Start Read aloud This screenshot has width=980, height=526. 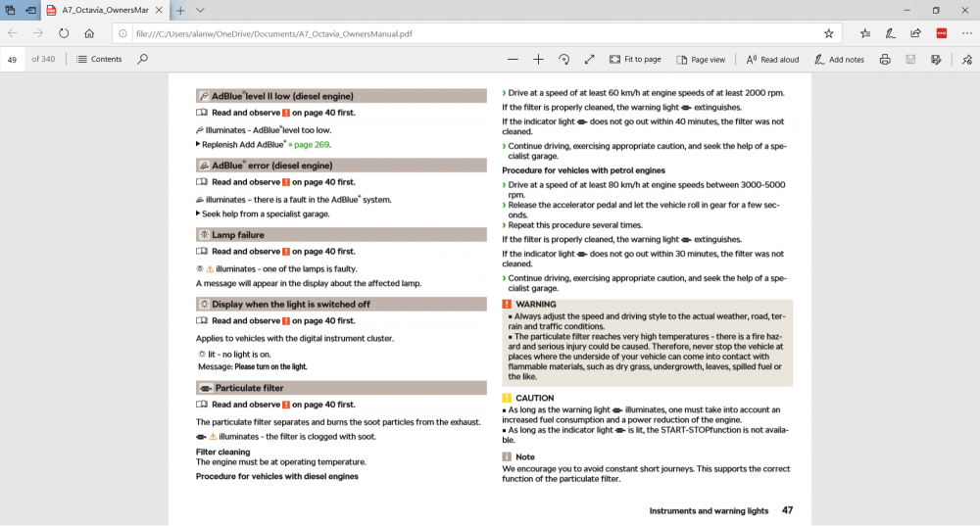[772, 60]
